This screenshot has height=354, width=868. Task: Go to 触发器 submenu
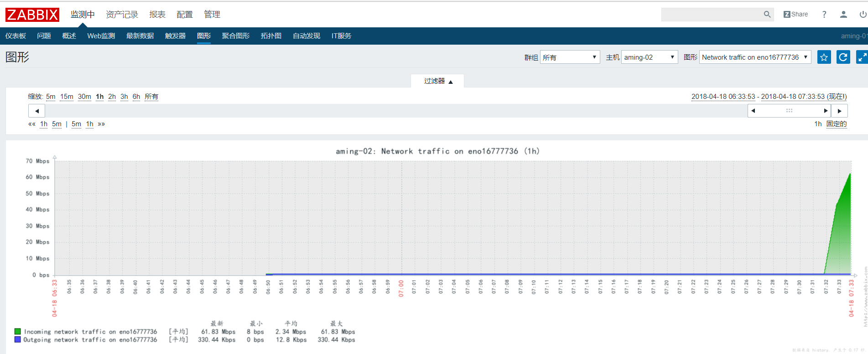pyautogui.click(x=175, y=36)
